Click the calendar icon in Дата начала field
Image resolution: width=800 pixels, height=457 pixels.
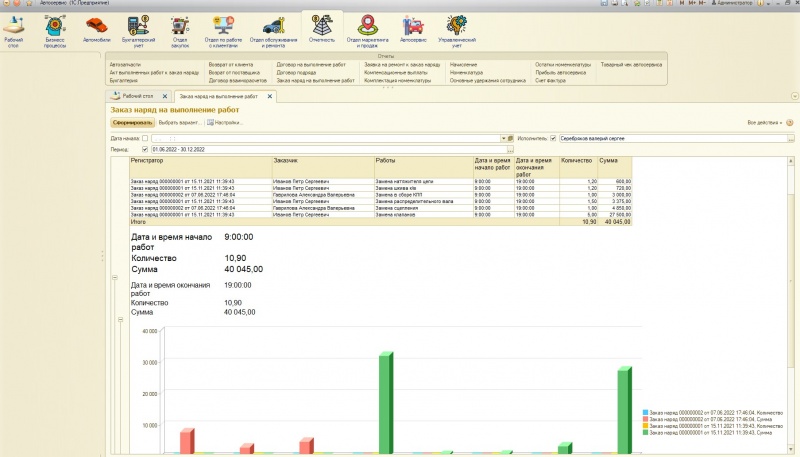510,138
